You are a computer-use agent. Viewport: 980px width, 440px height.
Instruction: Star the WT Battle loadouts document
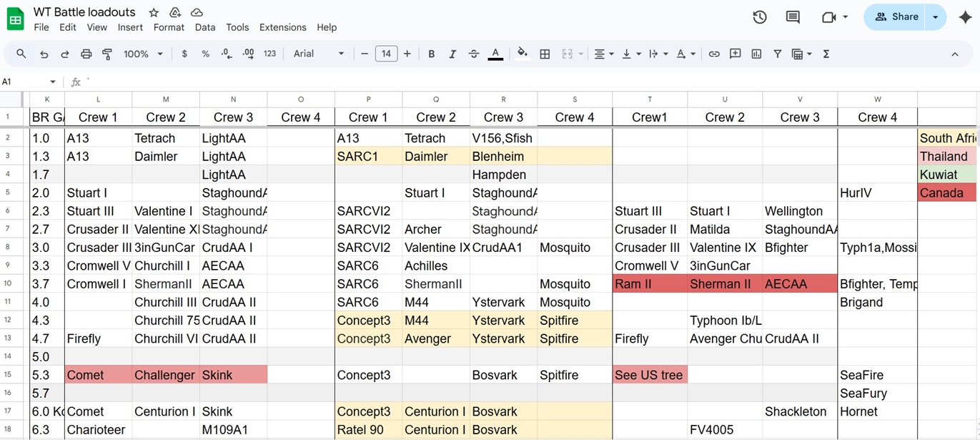[x=154, y=12]
